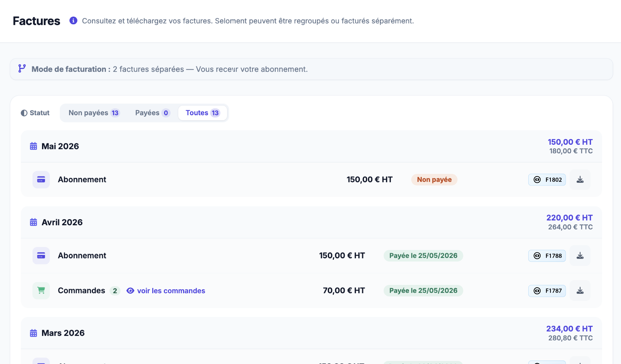This screenshot has height=364, width=621.
Task: Click the Mode de facturation label
Action: tap(71, 69)
